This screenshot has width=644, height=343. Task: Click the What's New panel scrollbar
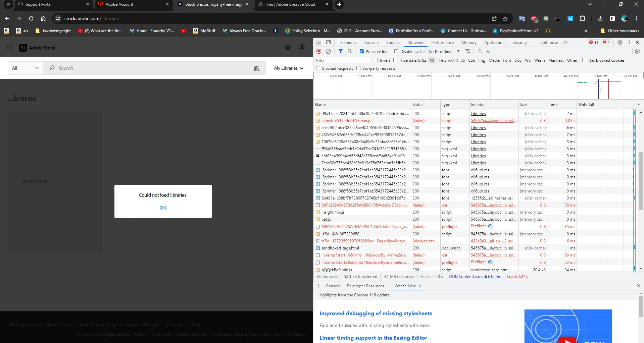pyautogui.click(x=641, y=306)
